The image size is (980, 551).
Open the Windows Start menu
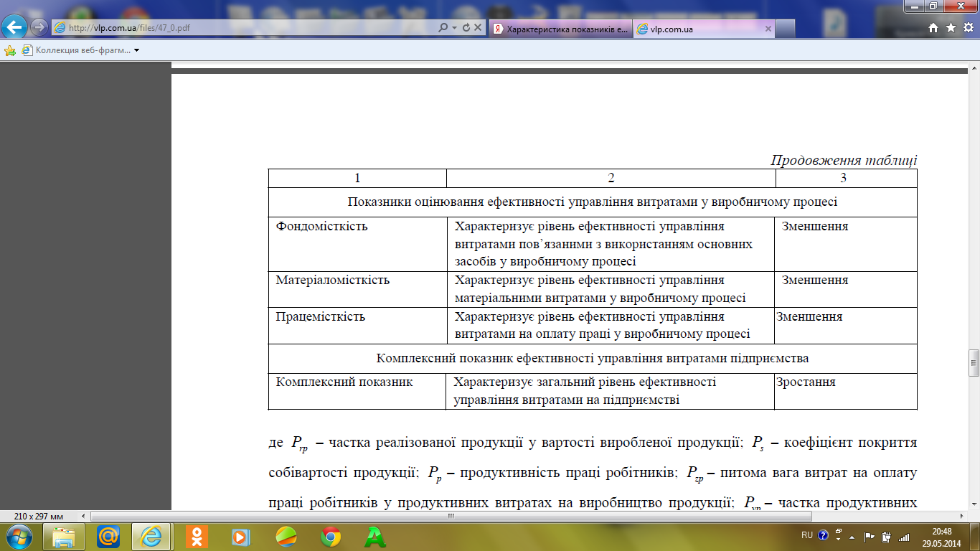pyautogui.click(x=18, y=536)
